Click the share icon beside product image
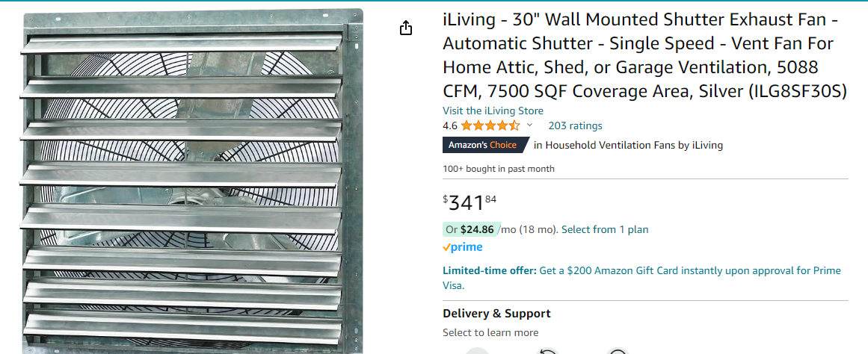This screenshot has height=354, width=868. (x=405, y=28)
